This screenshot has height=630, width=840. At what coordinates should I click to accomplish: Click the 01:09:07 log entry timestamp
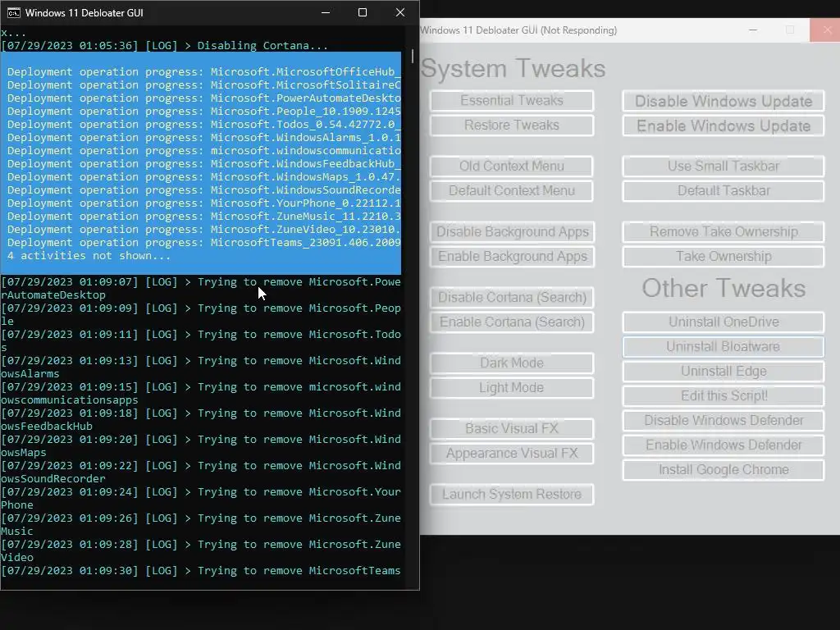70,282
